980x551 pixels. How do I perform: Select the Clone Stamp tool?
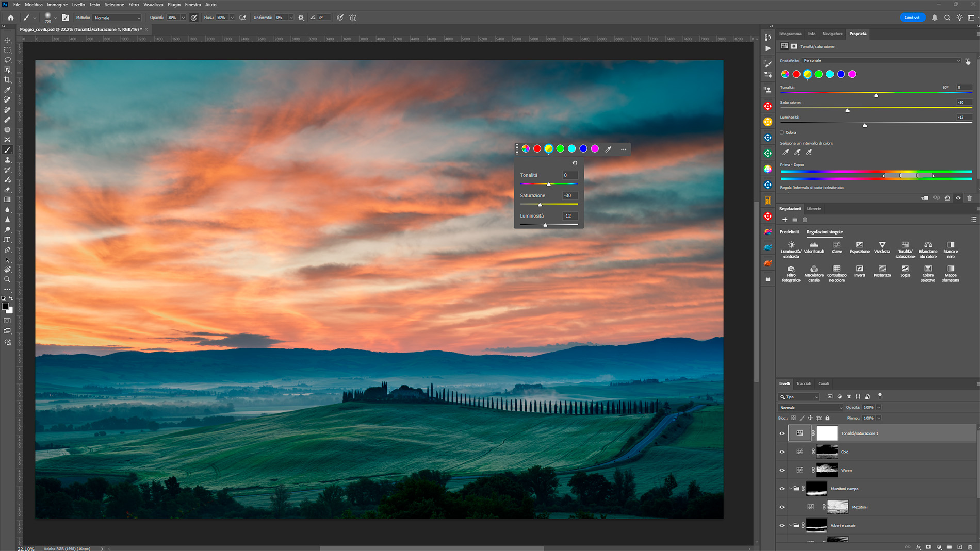tap(7, 160)
